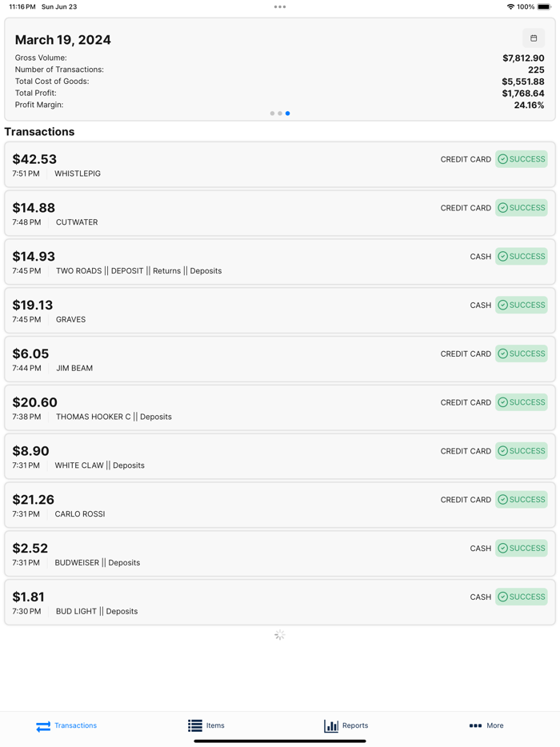The width and height of the screenshot is (560, 747).
Task: Open the $42.53 WHISTLEPIG transaction details
Action: (x=280, y=165)
